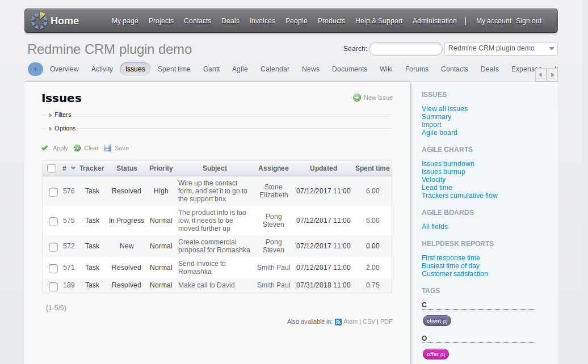Click the Save floppy disk icon
This screenshot has height=364, width=588.
[108, 148]
